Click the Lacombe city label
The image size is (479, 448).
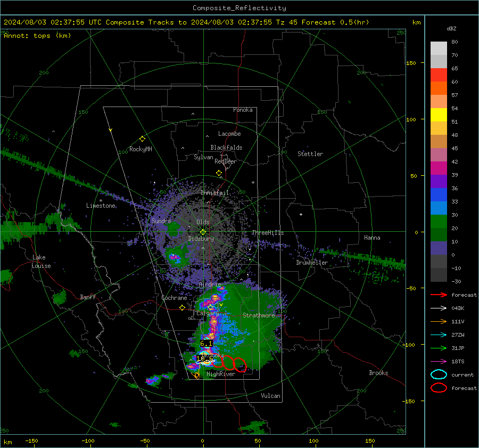tap(229, 134)
